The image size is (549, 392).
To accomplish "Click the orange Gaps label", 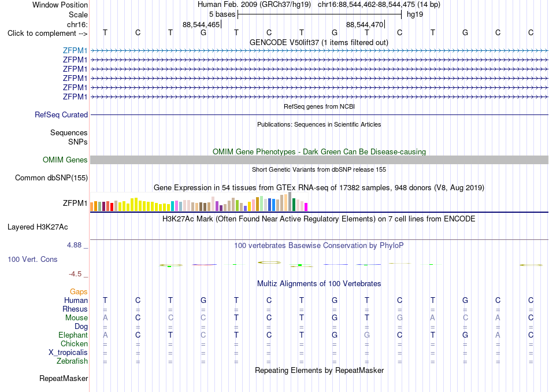I will pos(79,291).
